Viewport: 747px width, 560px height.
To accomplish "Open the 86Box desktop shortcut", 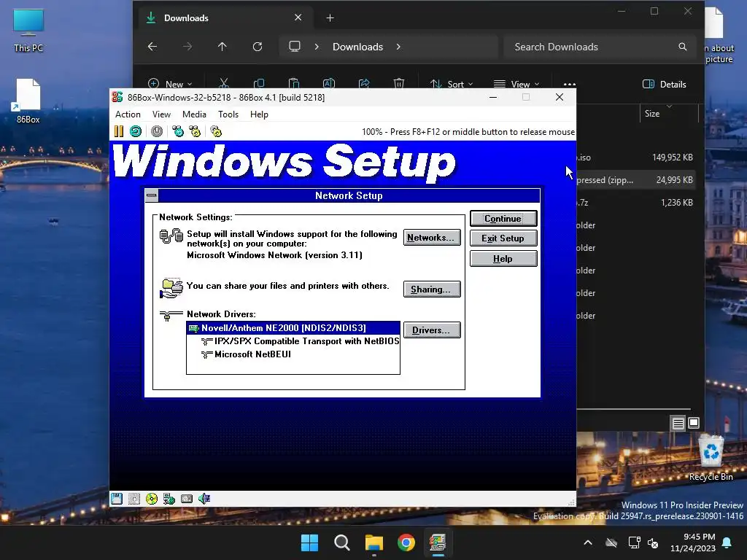I will [28, 101].
